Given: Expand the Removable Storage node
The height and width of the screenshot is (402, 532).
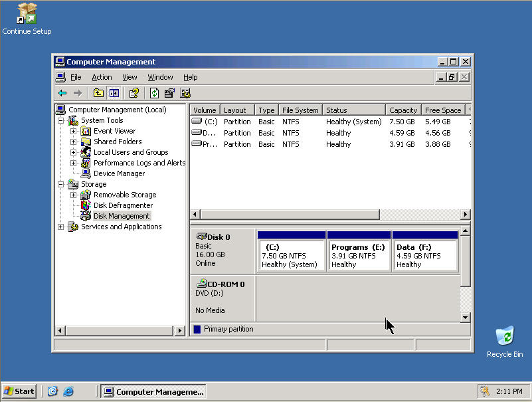Looking at the screenshot, I should [x=73, y=195].
